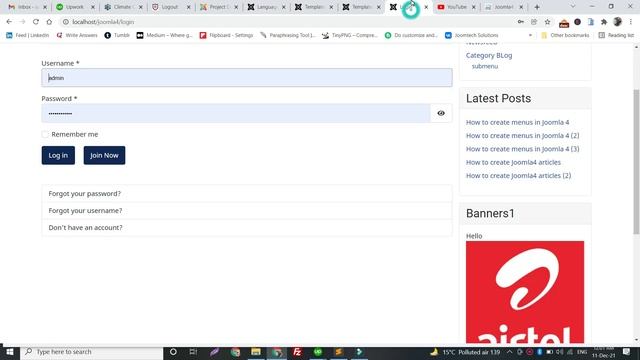640x360 pixels.
Task: Open the Forgot your username link
Action: pyautogui.click(x=85, y=211)
